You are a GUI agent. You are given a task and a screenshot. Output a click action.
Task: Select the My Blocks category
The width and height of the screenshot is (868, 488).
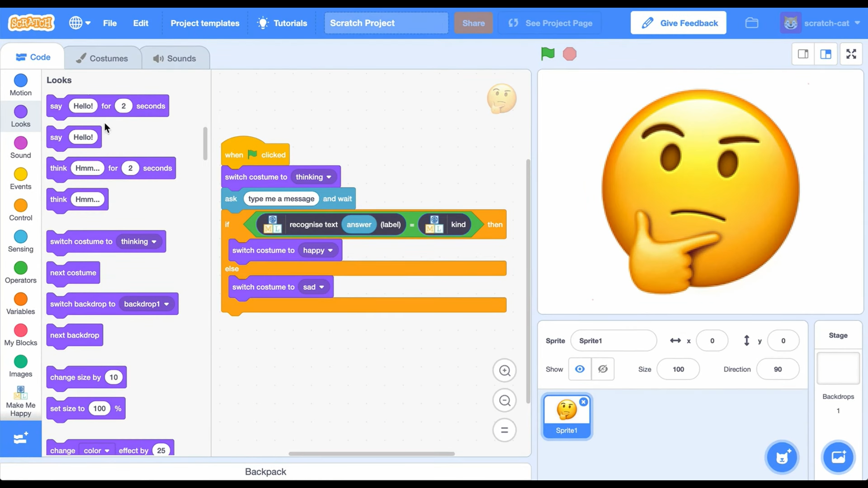(20, 333)
